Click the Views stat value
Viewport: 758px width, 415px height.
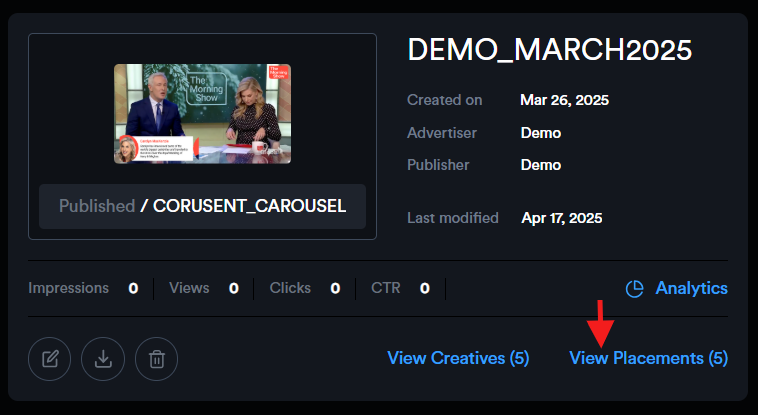pyautogui.click(x=234, y=288)
